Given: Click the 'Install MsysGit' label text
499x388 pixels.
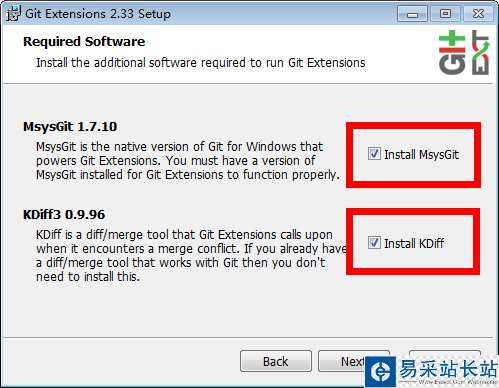Looking at the screenshot, I should pyautogui.click(x=422, y=154).
